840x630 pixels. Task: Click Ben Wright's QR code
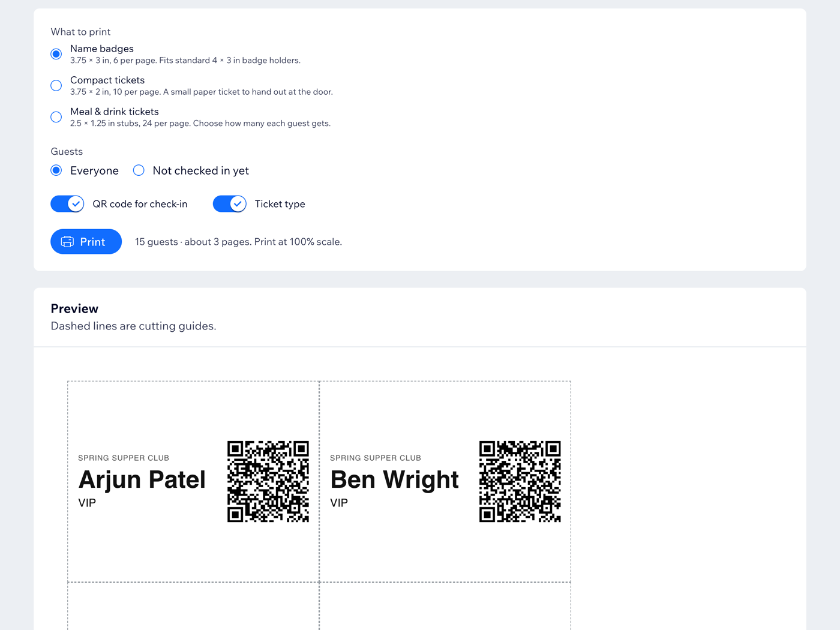pyautogui.click(x=520, y=481)
